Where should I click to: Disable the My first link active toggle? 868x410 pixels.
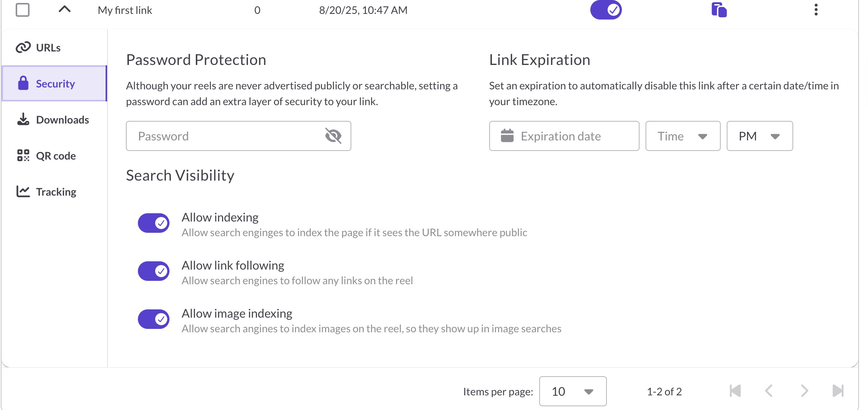point(606,10)
